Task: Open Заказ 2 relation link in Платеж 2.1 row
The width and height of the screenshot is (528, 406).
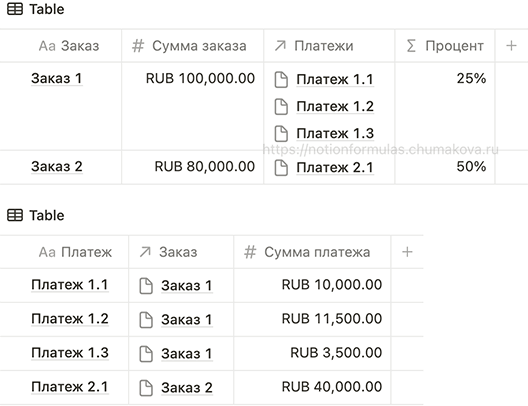Action: click(x=187, y=388)
